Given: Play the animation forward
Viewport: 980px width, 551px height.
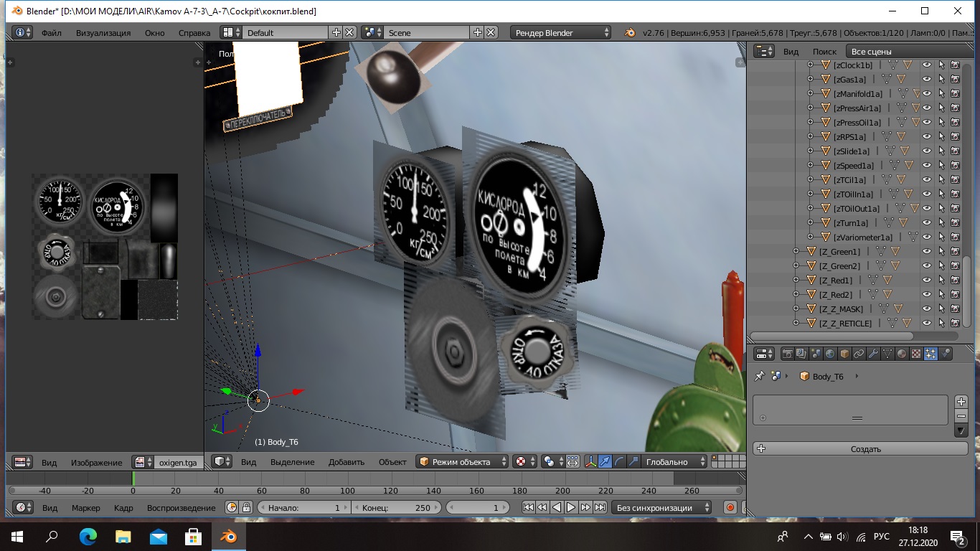Looking at the screenshot, I should point(571,507).
